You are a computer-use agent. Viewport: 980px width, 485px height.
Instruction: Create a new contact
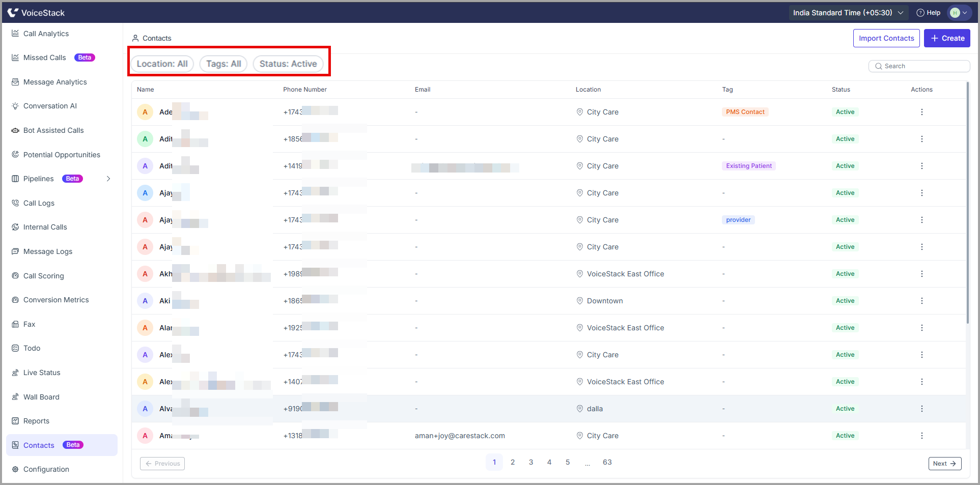[x=947, y=38]
